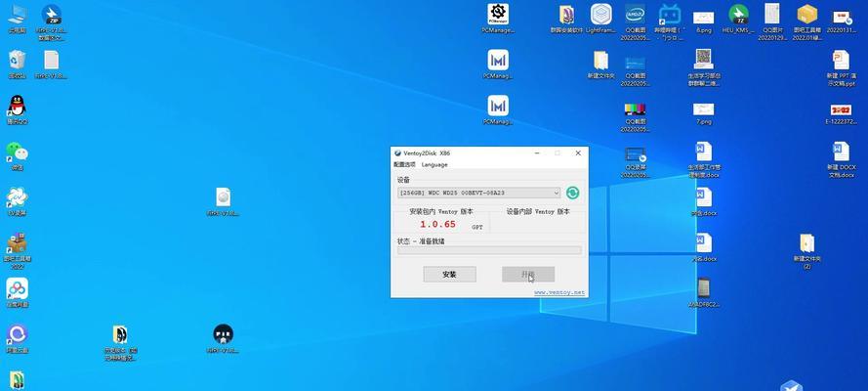This screenshot has width=868, height=391.
Task: Select the color-bars QQ截图 image icon
Action: click(x=635, y=118)
